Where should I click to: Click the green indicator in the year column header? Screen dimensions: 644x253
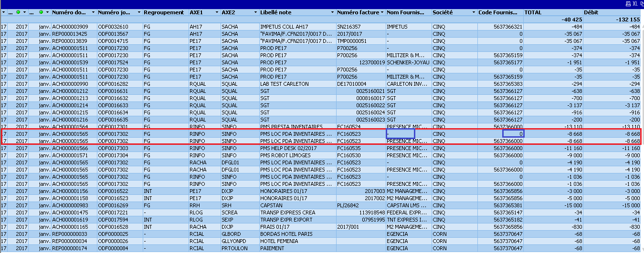click(x=18, y=12)
